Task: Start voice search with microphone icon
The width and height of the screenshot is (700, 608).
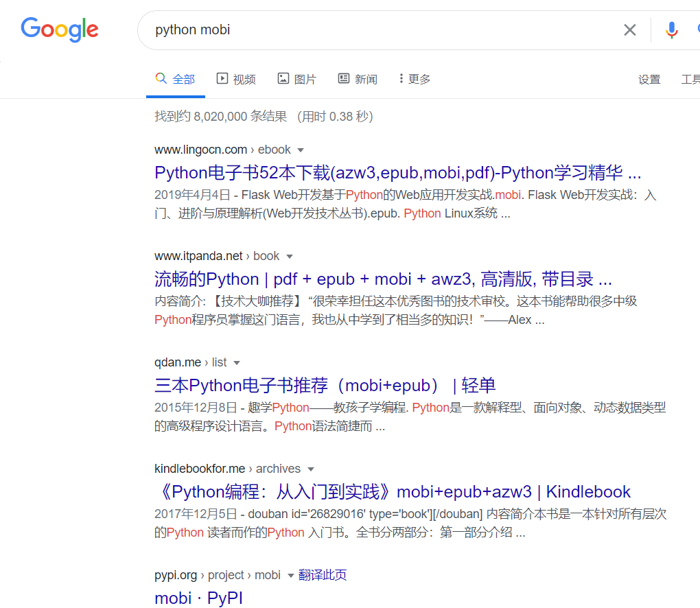Action: (x=671, y=30)
